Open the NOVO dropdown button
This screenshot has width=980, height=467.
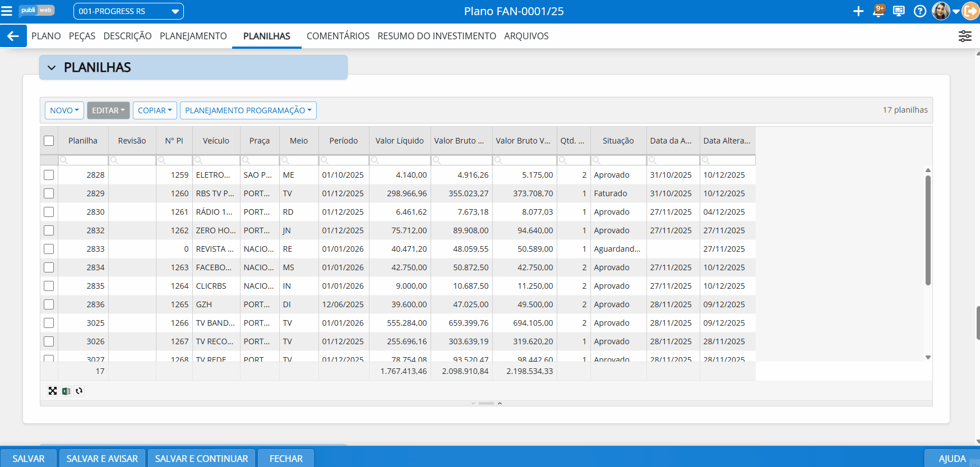click(x=64, y=110)
